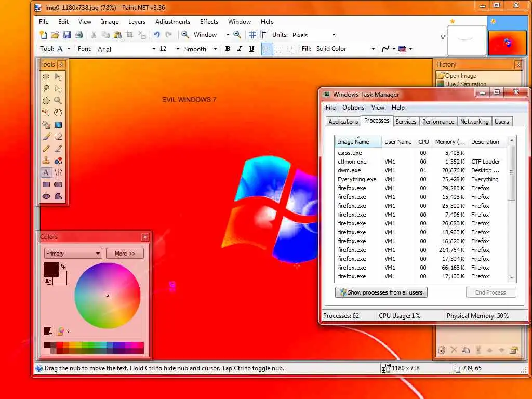Screen dimensions: 532x399
Task: Open the Layers menu
Action: pos(137,22)
